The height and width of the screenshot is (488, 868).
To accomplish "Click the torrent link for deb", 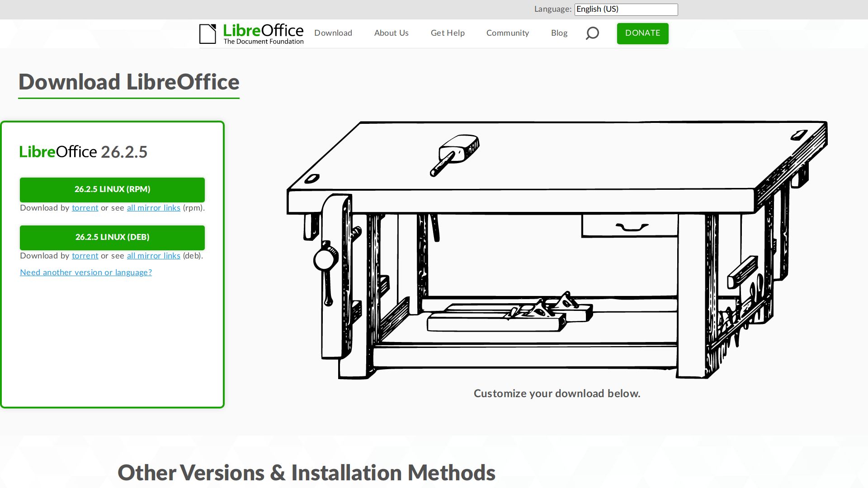I will (x=85, y=256).
